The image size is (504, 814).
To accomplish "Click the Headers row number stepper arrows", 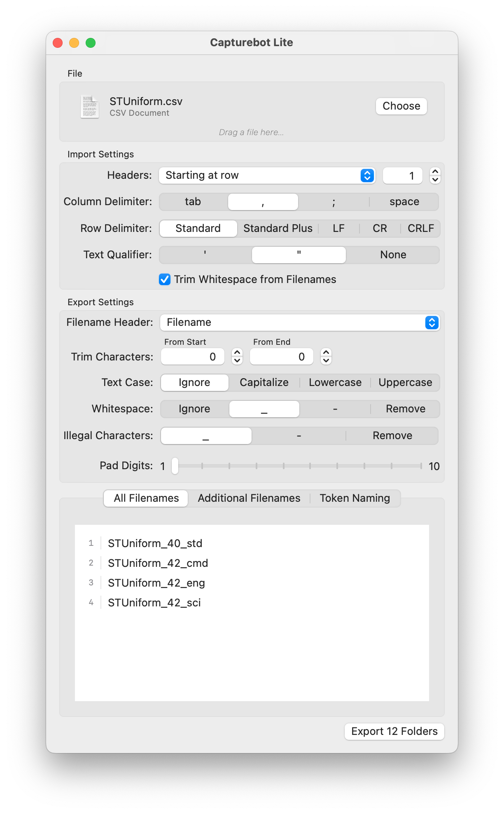I will (435, 175).
